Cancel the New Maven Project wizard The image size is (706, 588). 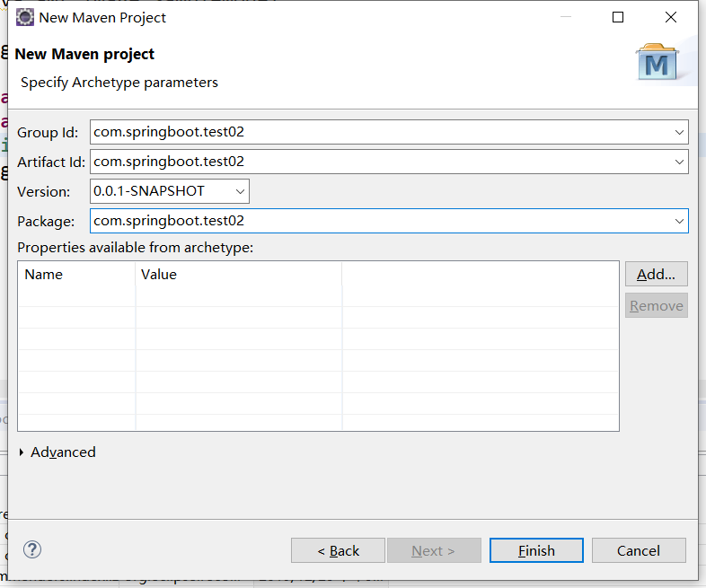(639, 550)
